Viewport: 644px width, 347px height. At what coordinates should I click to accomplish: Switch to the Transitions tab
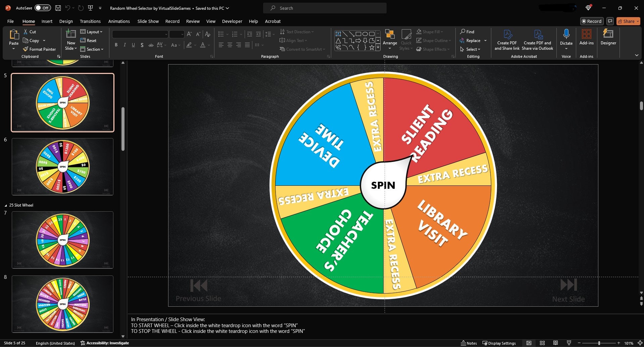coord(90,21)
